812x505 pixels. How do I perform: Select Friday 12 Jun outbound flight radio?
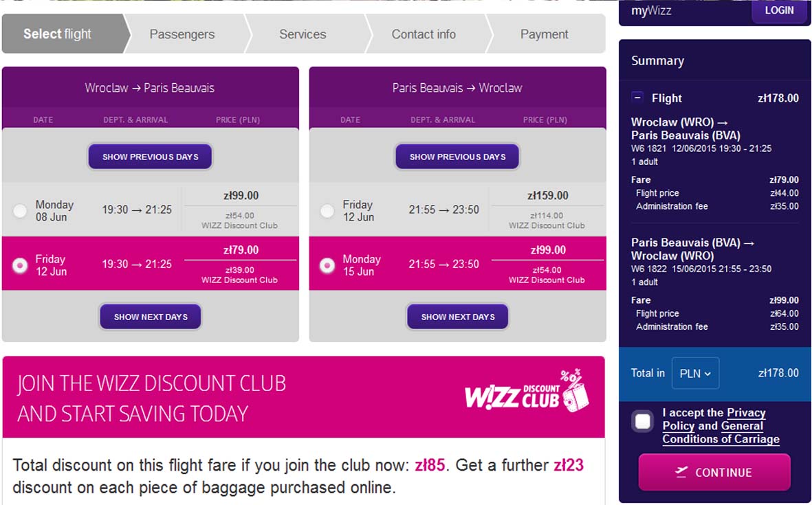(20, 265)
